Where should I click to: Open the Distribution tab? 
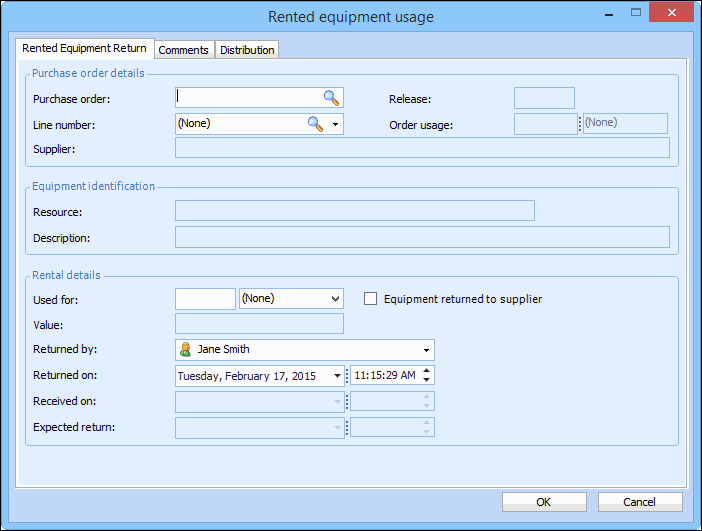point(247,50)
